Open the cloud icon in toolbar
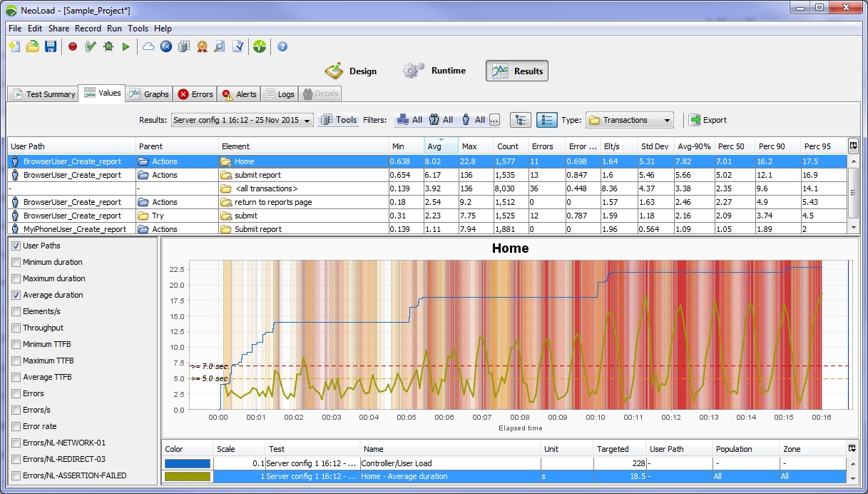This screenshot has height=494, width=868. click(x=148, y=46)
